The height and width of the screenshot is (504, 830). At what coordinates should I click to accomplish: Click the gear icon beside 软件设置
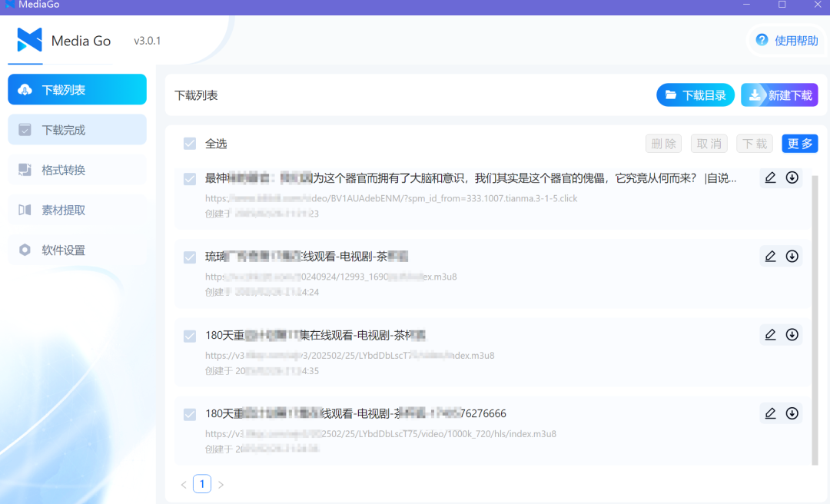point(25,250)
